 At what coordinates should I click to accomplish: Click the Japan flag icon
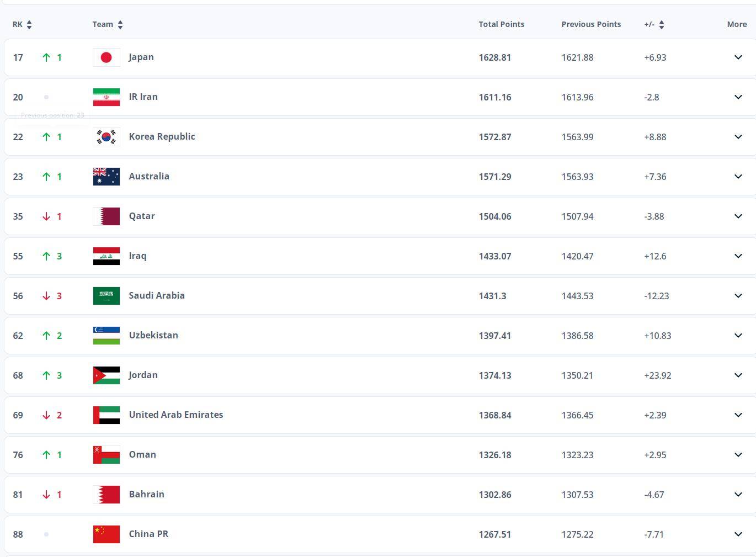tap(107, 57)
